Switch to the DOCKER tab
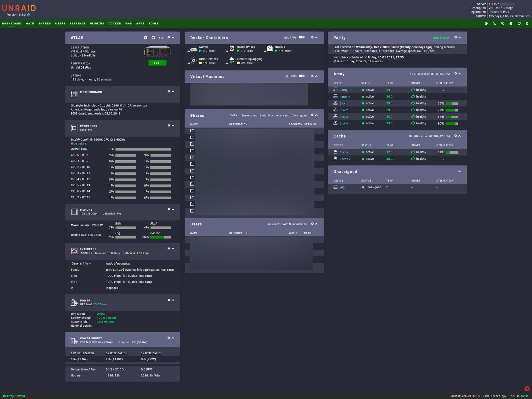The width and height of the screenshot is (532, 399). [115, 24]
